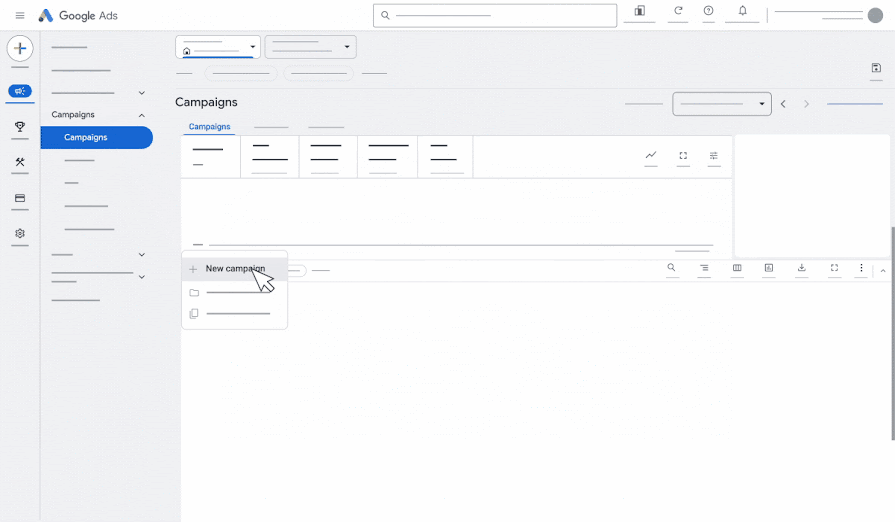Go to the previous date range
The image size is (895, 522).
coord(783,104)
